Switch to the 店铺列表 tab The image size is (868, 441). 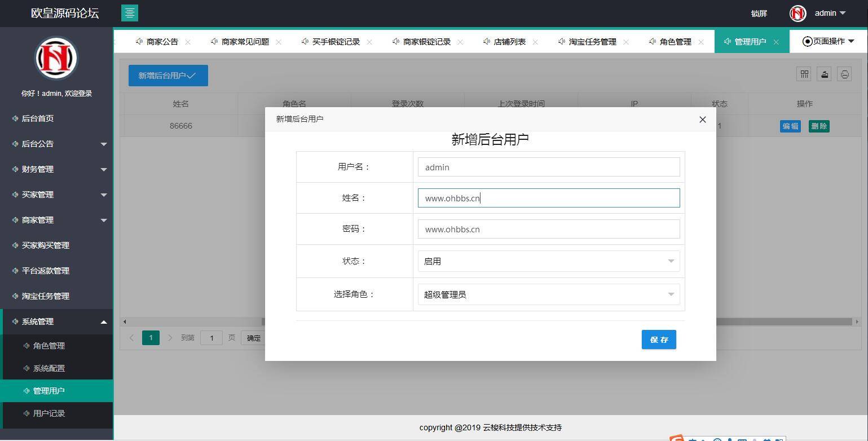coord(509,41)
